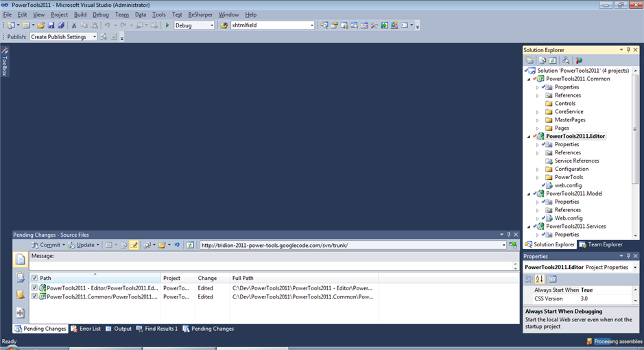Uncheck the PowerTools2011.Common file checkbox
This screenshot has height=350, width=644.
click(34, 297)
